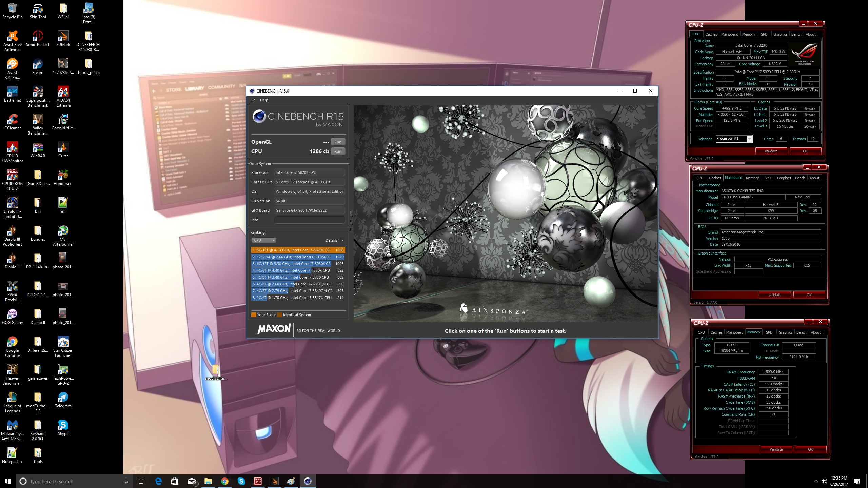This screenshot has height=488, width=868.
Task: Open the Processor #1 selection dropdown
Action: [734, 139]
